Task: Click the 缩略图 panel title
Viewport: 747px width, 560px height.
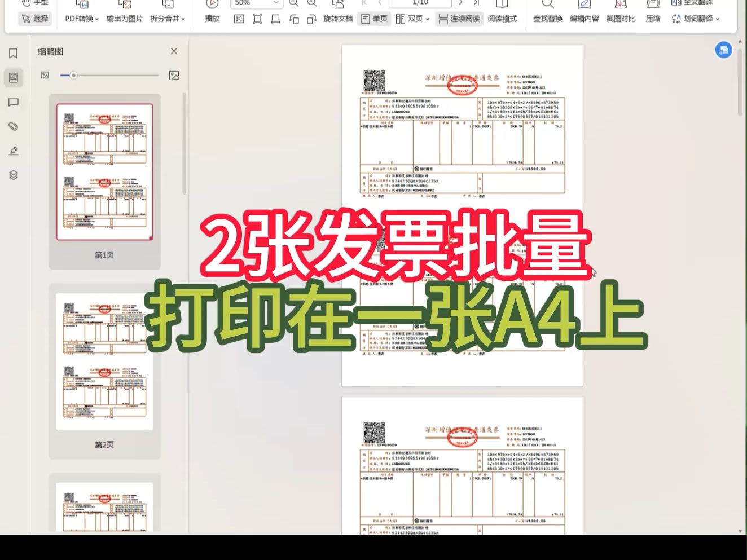Action: (x=50, y=51)
